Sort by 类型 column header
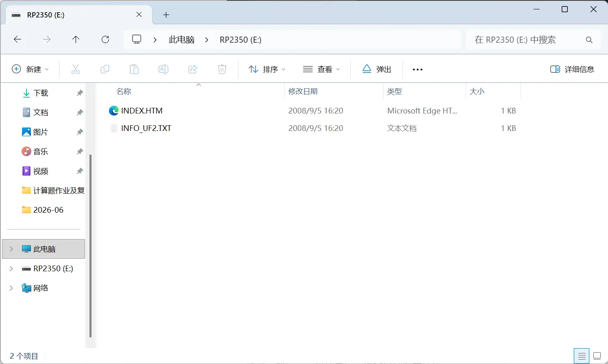The width and height of the screenshot is (608, 364). point(394,92)
